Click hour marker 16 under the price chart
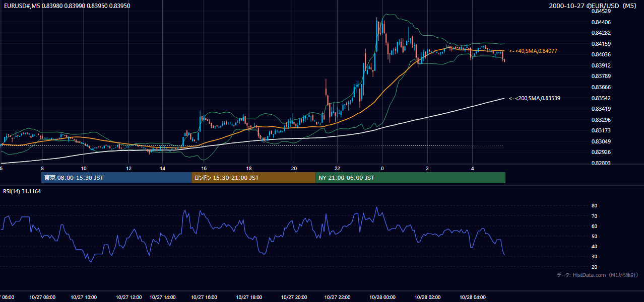Screen dimensions: 644x302 click(204, 168)
